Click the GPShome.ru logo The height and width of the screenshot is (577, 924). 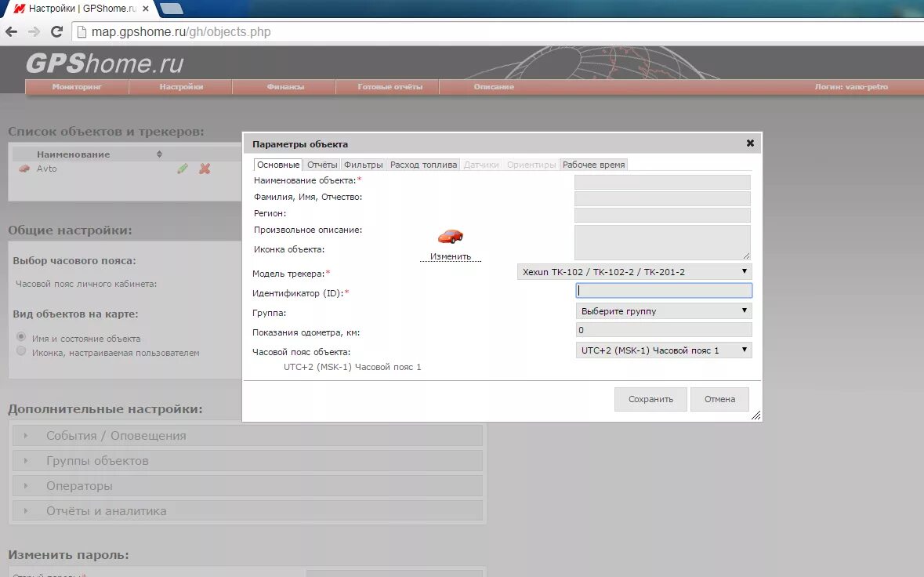(x=105, y=63)
